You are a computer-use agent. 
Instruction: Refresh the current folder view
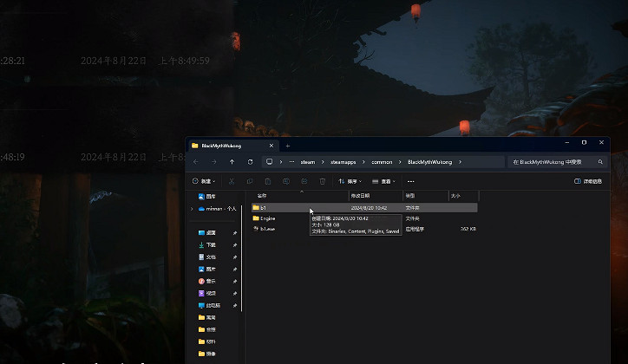point(251,162)
